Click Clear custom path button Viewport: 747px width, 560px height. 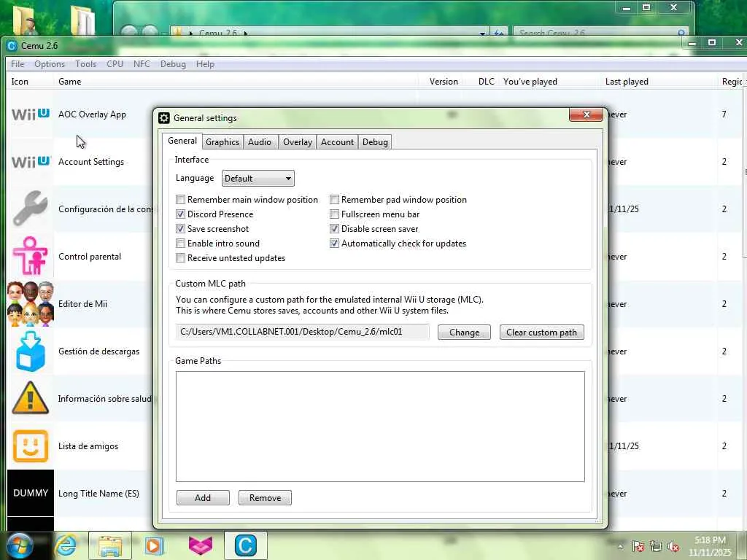[542, 332]
